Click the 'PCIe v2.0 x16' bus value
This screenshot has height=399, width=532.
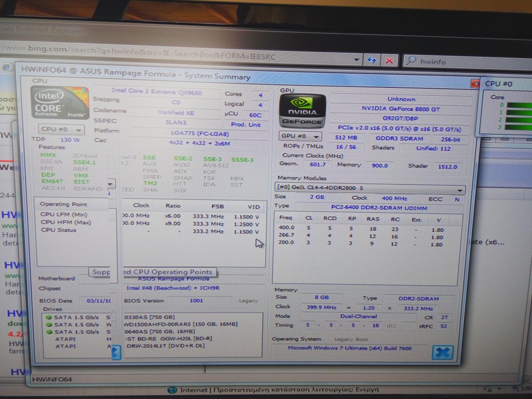pyautogui.click(x=401, y=129)
